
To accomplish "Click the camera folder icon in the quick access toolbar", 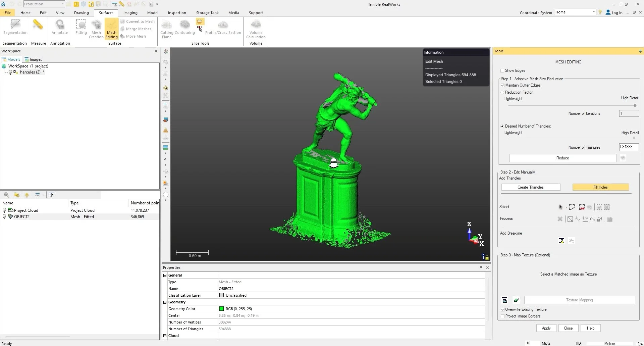I will [91, 4].
